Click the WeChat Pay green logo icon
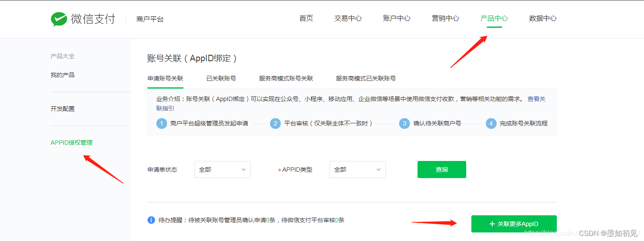This screenshot has height=241, width=644. [59, 19]
